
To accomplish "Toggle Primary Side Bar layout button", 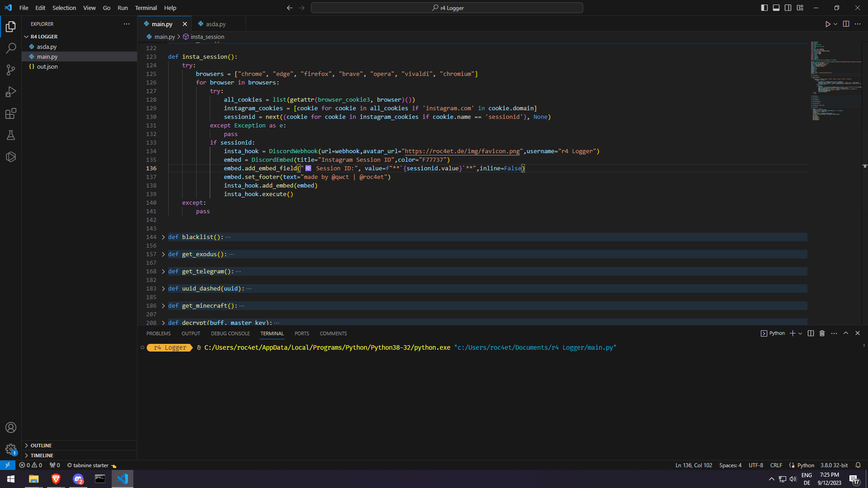I will [764, 8].
